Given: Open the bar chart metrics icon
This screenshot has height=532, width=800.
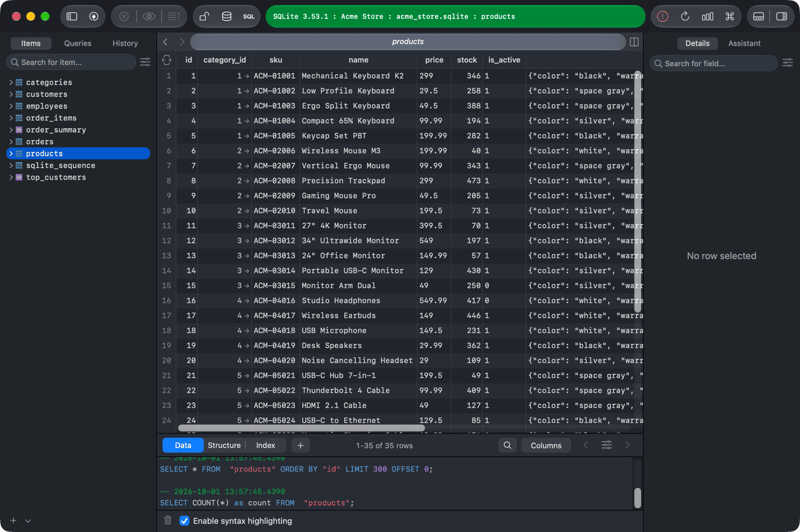Looking at the screenshot, I should tap(707, 16).
